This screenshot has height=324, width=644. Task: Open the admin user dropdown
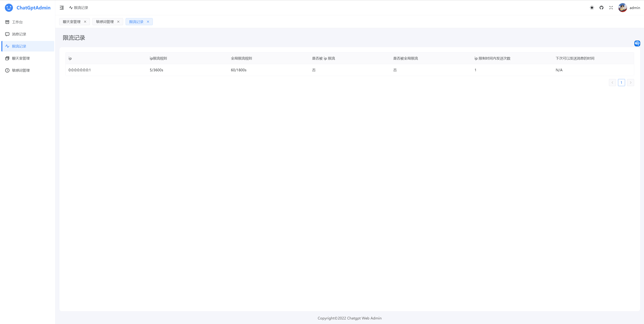click(634, 8)
